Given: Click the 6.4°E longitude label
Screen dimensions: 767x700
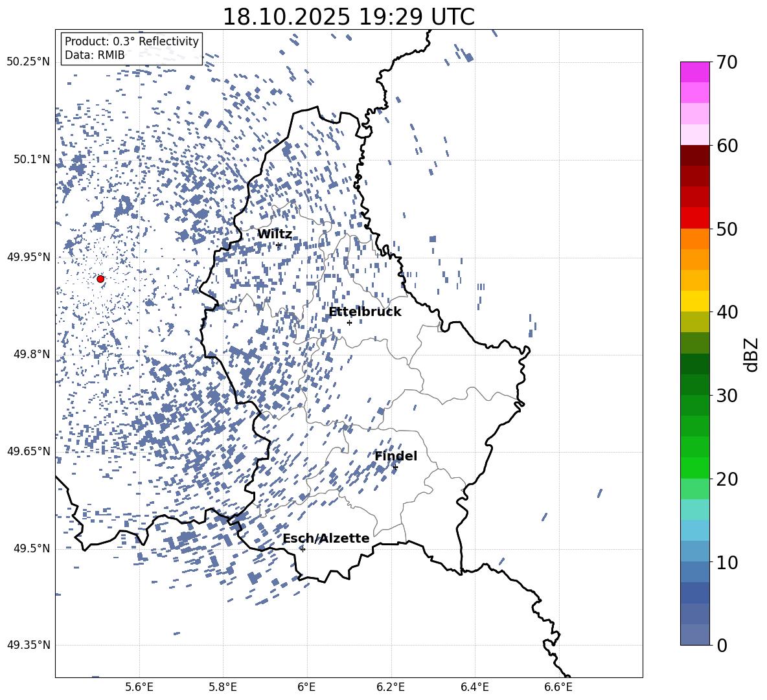Looking at the screenshot, I should click(474, 687).
